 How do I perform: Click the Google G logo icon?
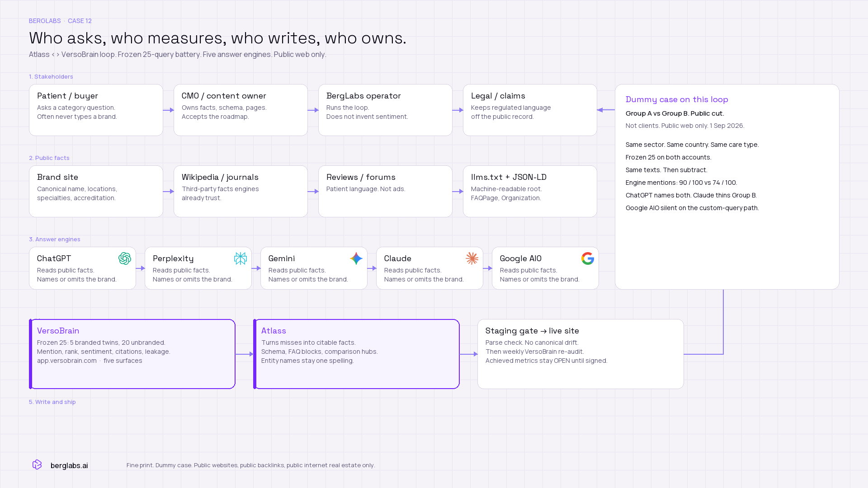point(588,258)
